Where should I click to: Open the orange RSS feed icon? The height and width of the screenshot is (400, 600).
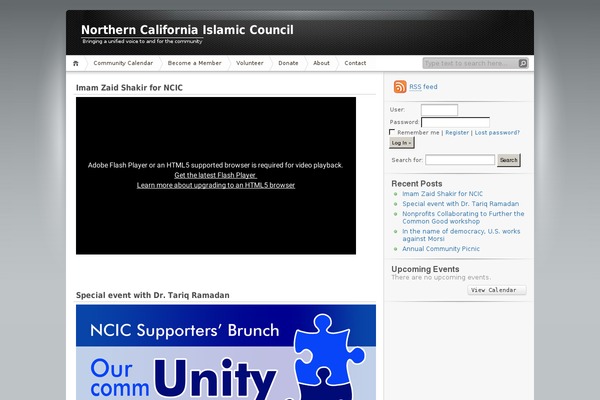pos(400,87)
